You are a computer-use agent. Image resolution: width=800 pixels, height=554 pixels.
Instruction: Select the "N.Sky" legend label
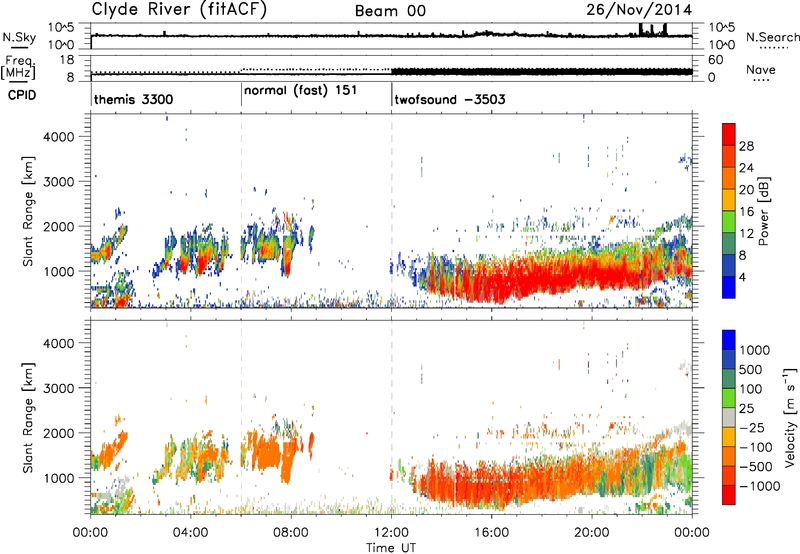(19, 37)
